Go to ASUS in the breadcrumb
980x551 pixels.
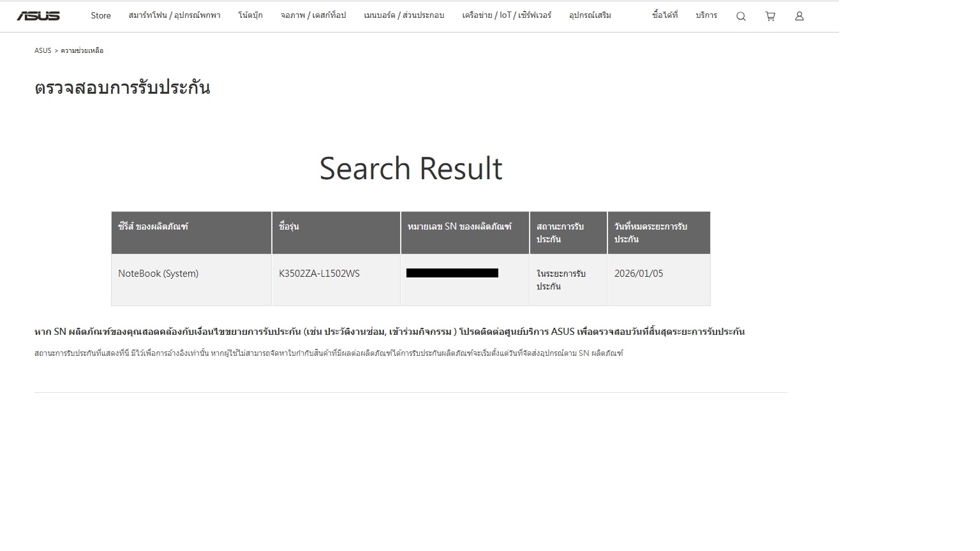[x=43, y=50]
